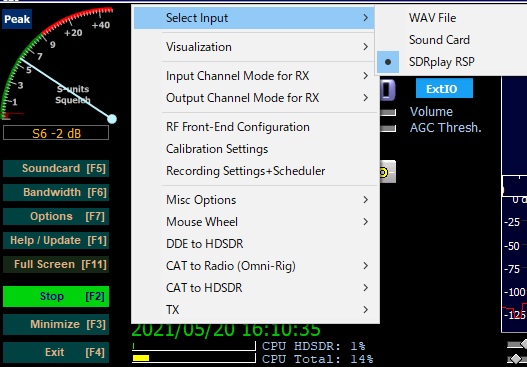The height and width of the screenshot is (367, 527).
Task: Click the yellow circle icon button
Action: point(388,172)
